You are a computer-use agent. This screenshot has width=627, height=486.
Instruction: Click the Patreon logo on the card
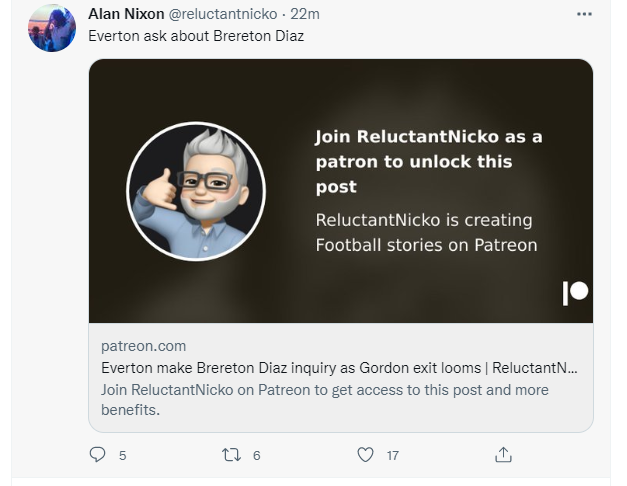[575, 292]
